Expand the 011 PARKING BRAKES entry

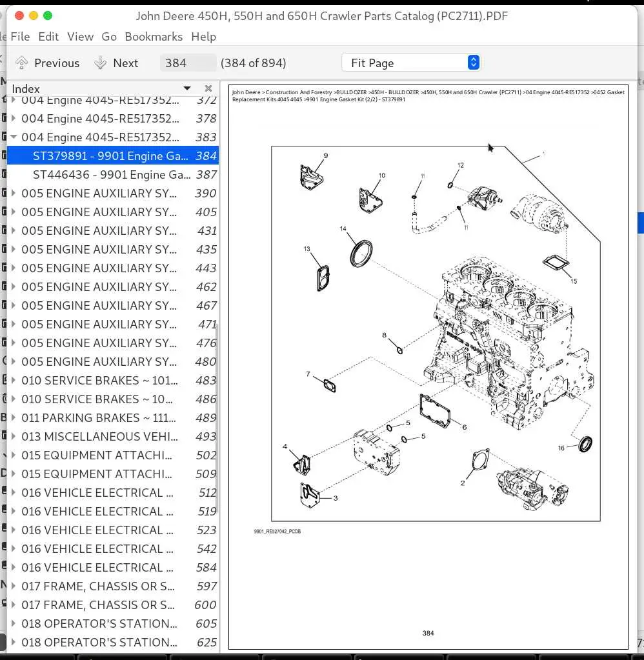coord(14,417)
